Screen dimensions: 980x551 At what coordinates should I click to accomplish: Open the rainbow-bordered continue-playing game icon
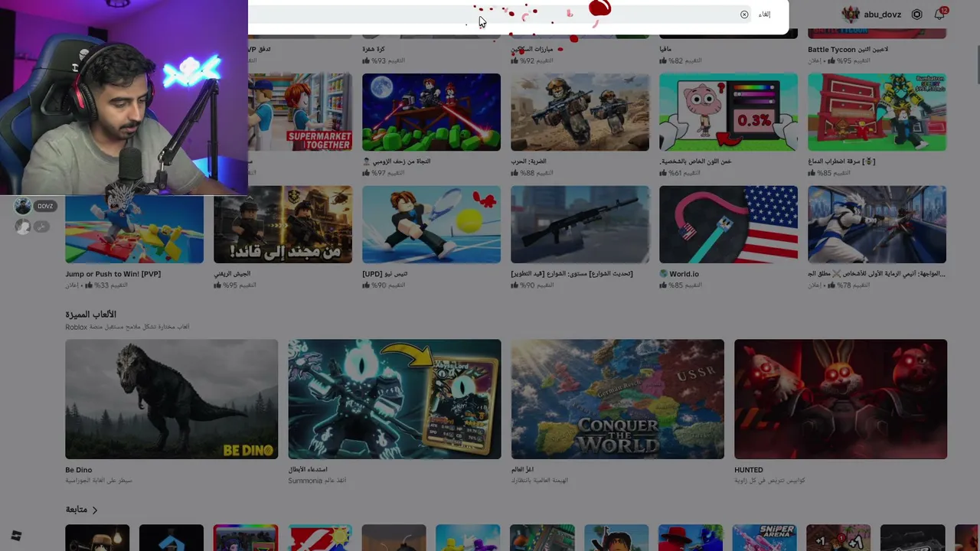coord(246,537)
